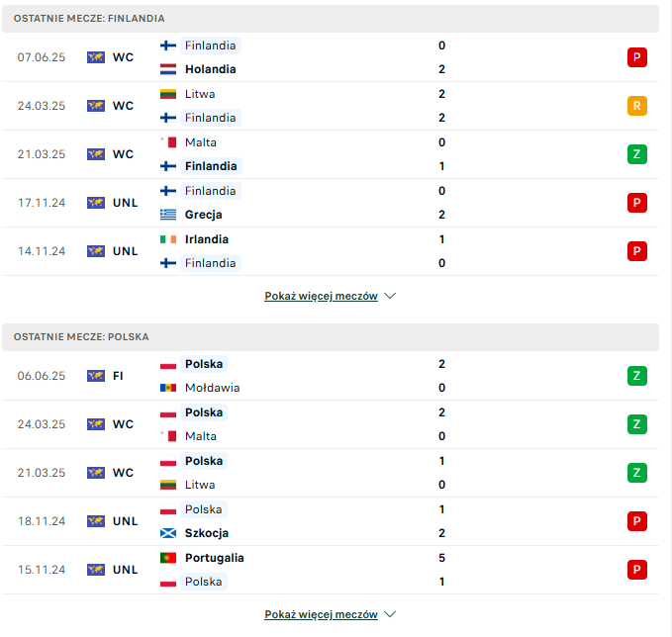Click the world competition icon next to FI

[96, 376]
